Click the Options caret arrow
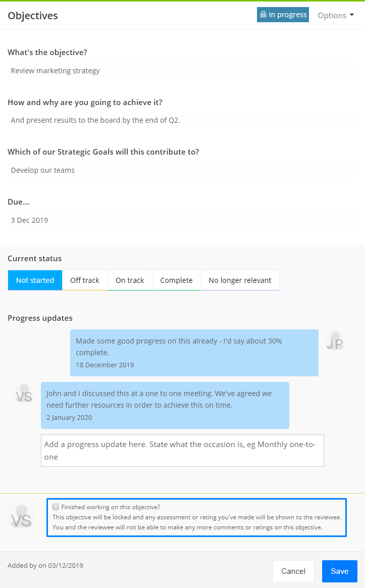Screen dimensions: 365x588 coord(352,15)
